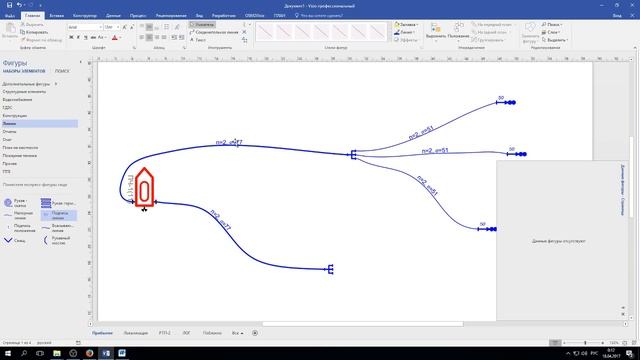Viewport: 640px width, 360px height.
Task: Cut selection with Вырезать
Action: click(32, 24)
